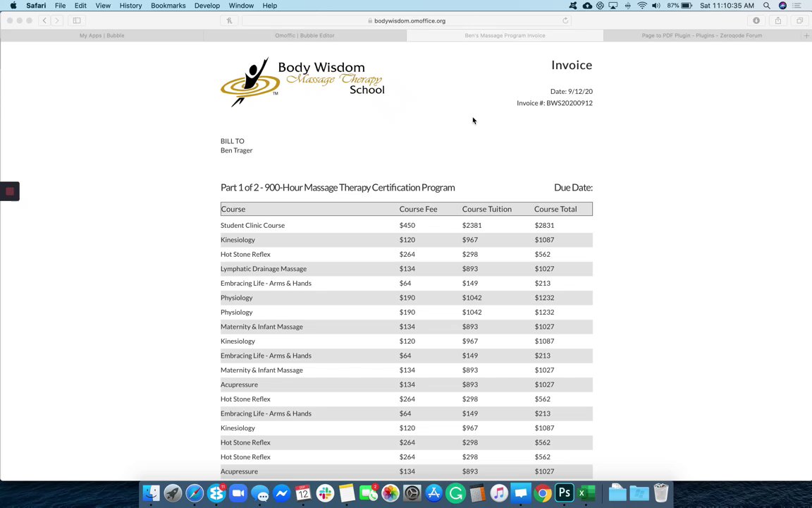
Task: Open Facebook Messenger in the dock
Action: [282, 493]
